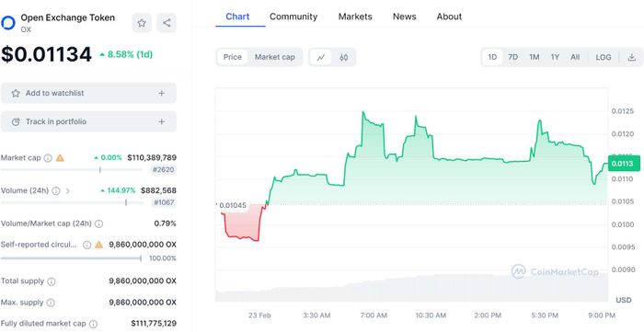Select the 1Y time range
The width and height of the screenshot is (644, 332).
click(x=555, y=57)
